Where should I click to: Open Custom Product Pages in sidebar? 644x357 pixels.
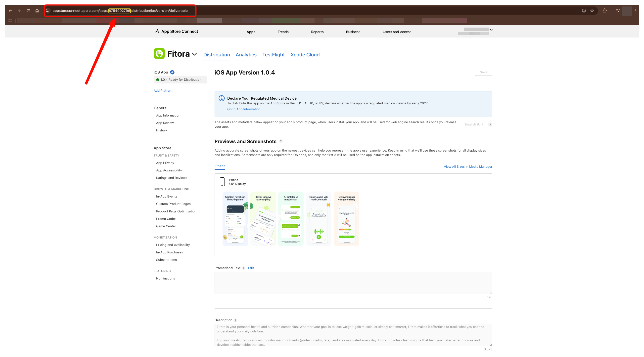pyautogui.click(x=173, y=204)
